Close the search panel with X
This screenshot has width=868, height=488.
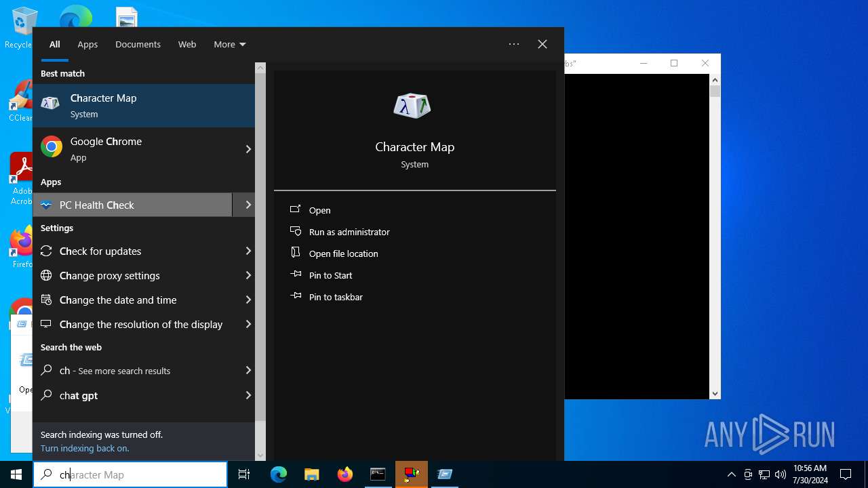[x=542, y=44]
